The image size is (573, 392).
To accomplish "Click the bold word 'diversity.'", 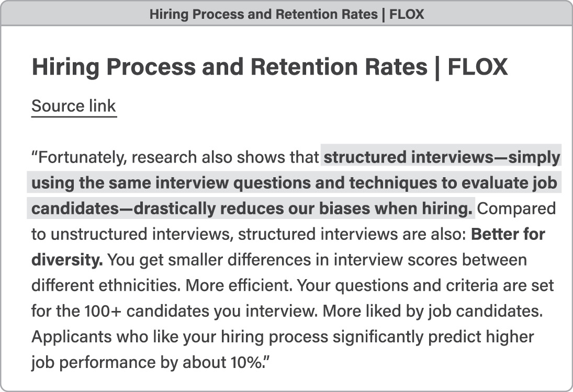I will tap(67, 260).
